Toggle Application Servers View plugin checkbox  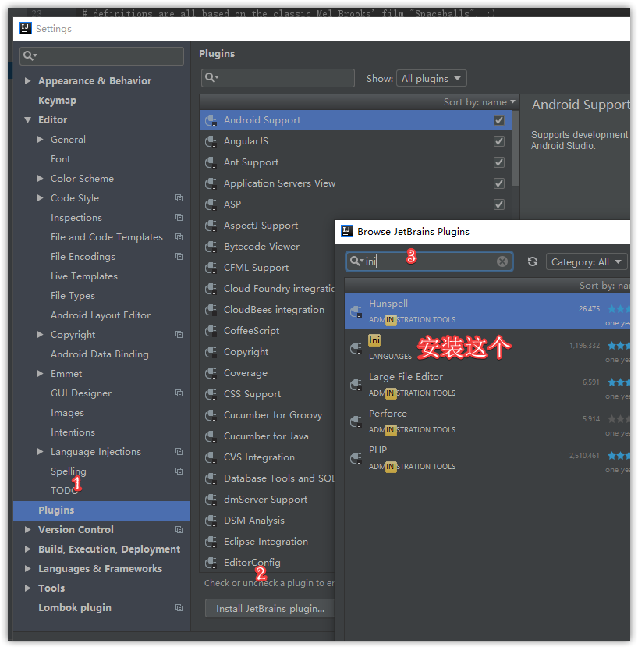click(x=499, y=183)
